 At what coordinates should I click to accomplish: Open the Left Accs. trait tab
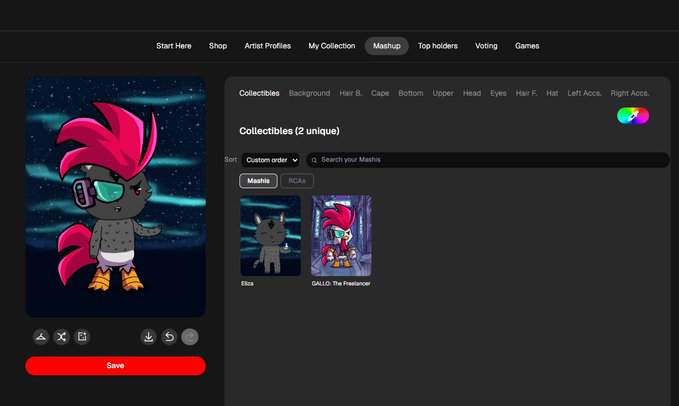pos(584,93)
